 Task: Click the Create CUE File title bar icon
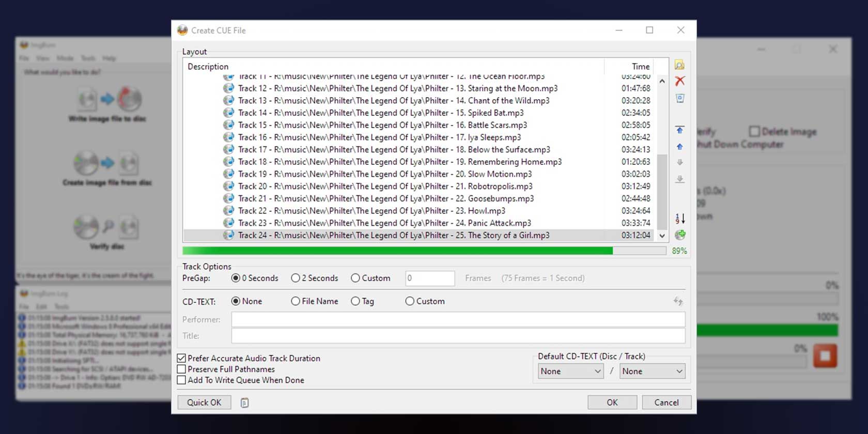(x=182, y=30)
